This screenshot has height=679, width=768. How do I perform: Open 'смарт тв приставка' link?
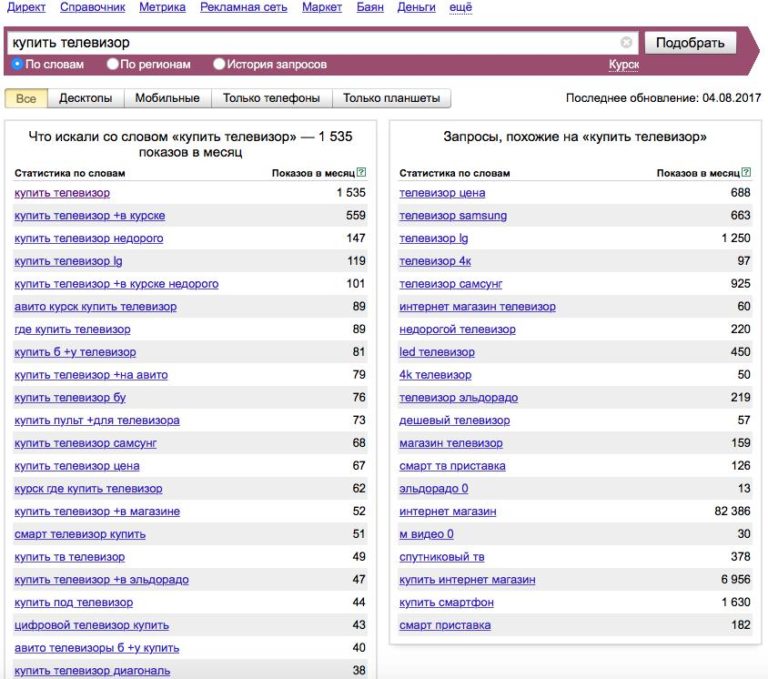point(452,466)
